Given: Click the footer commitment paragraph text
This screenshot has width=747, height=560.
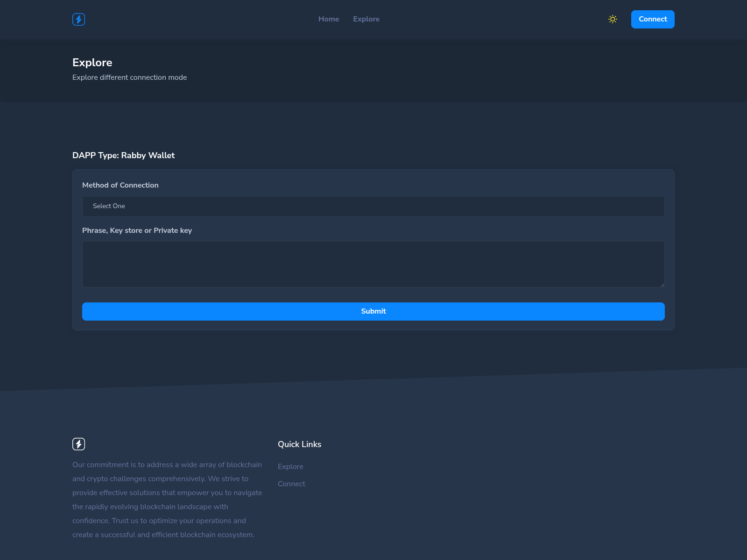Looking at the screenshot, I should (x=167, y=500).
